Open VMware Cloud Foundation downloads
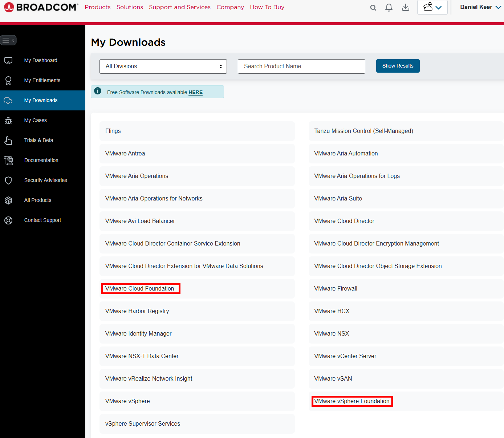The width and height of the screenshot is (504, 438). tap(197, 289)
